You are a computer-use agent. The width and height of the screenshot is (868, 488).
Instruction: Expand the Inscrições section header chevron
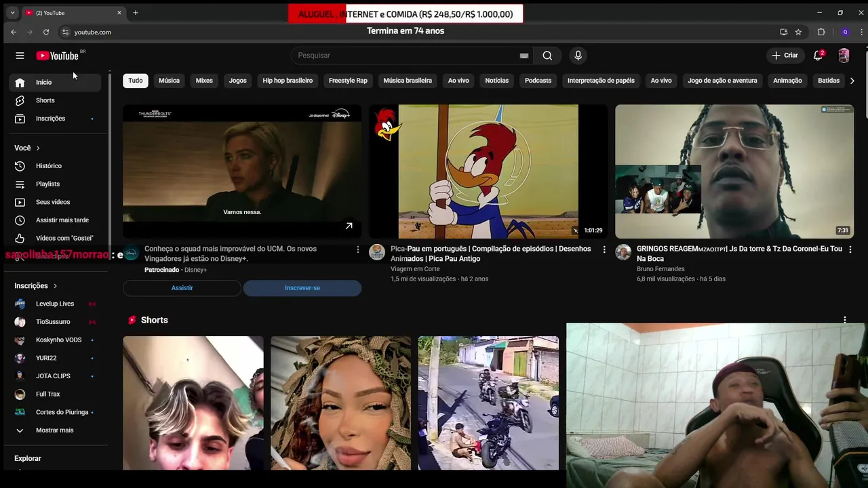pos(55,286)
